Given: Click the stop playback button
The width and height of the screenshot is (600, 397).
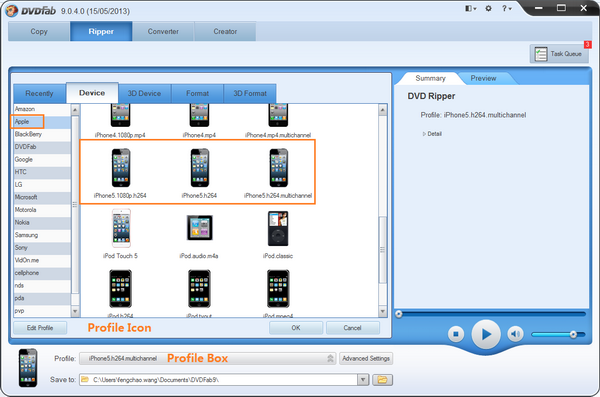Looking at the screenshot, I should point(456,334).
